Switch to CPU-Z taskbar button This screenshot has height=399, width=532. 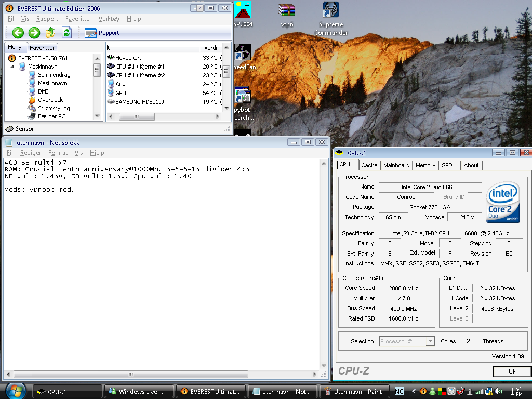[67, 392]
